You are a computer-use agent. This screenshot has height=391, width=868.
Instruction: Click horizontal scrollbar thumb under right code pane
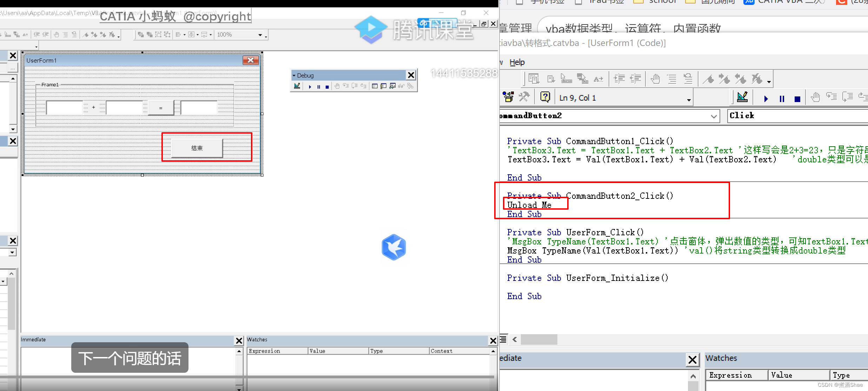539,339
